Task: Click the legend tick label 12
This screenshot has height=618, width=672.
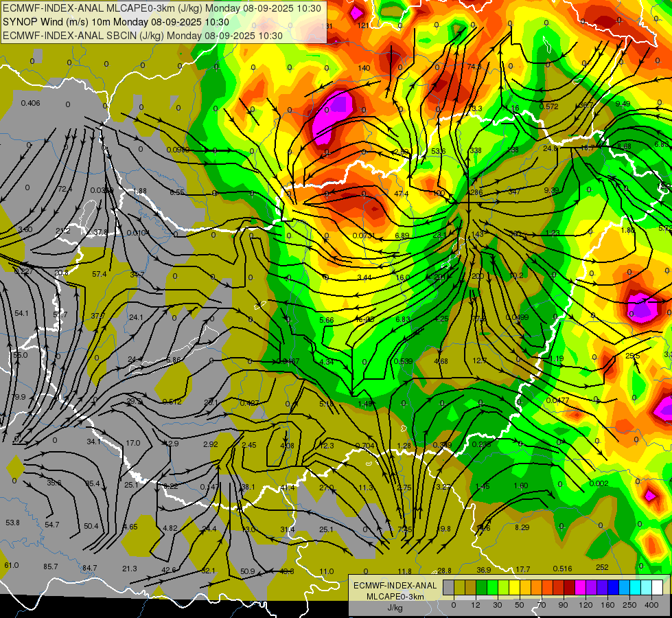Action: coord(476,605)
